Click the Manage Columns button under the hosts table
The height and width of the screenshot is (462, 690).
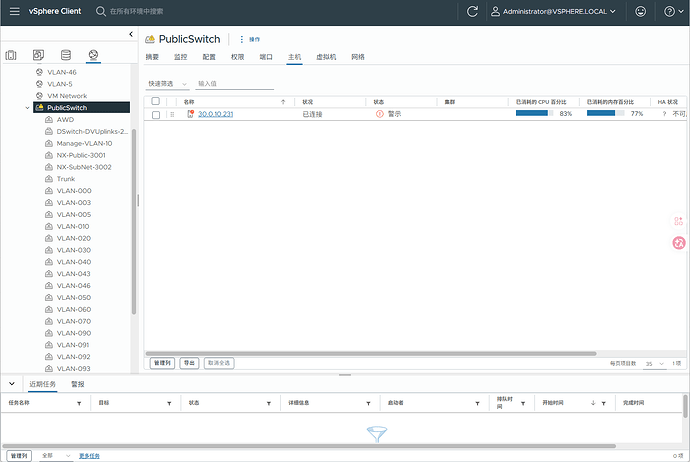[x=162, y=363]
